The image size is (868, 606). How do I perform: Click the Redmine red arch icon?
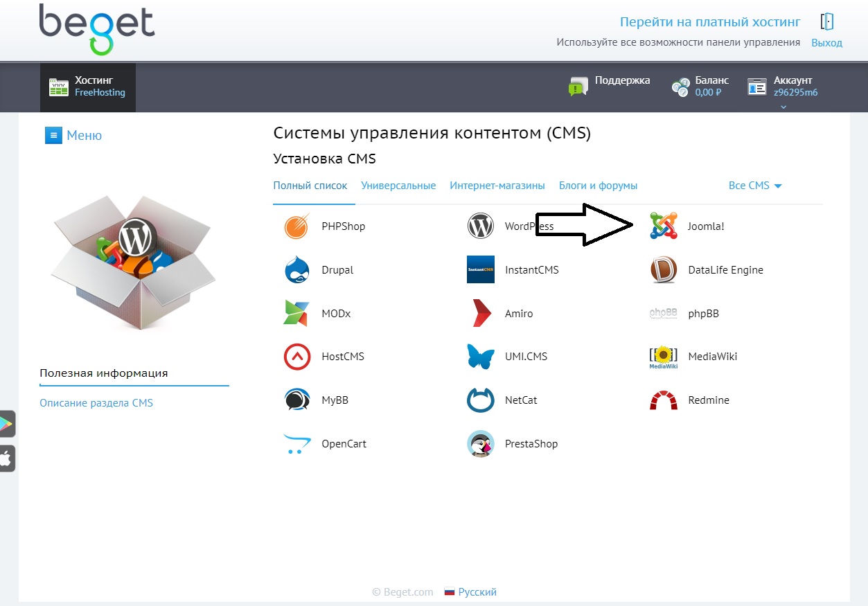coord(664,400)
